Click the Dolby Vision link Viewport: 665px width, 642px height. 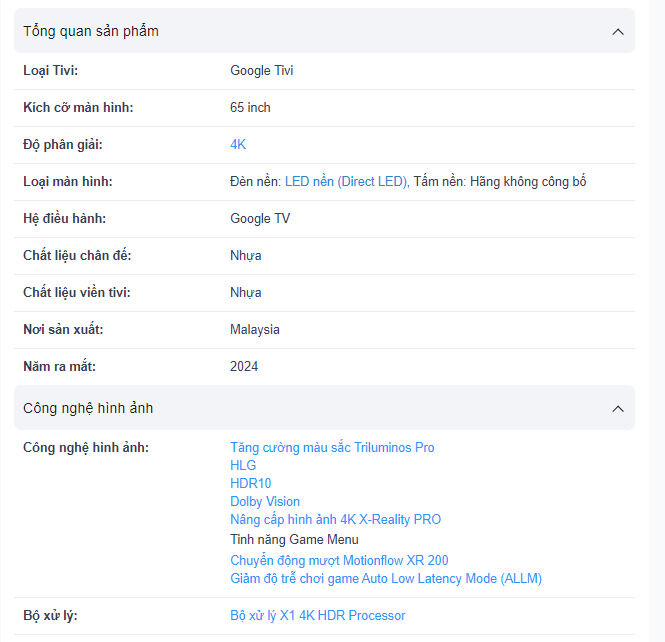pyautogui.click(x=265, y=502)
